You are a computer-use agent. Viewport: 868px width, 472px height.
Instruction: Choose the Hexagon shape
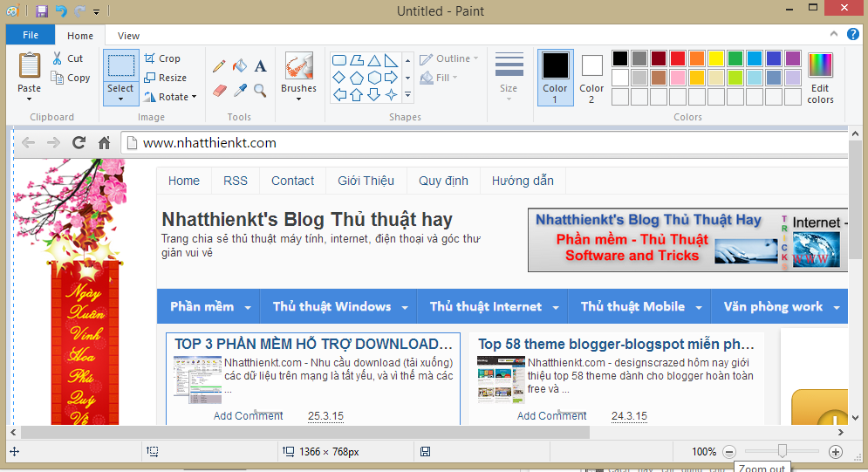[x=374, y=78]
